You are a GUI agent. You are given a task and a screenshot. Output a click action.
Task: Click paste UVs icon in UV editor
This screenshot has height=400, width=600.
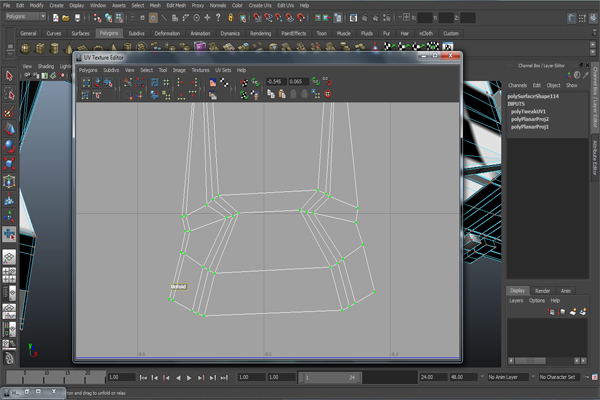(x=282, y=94)
